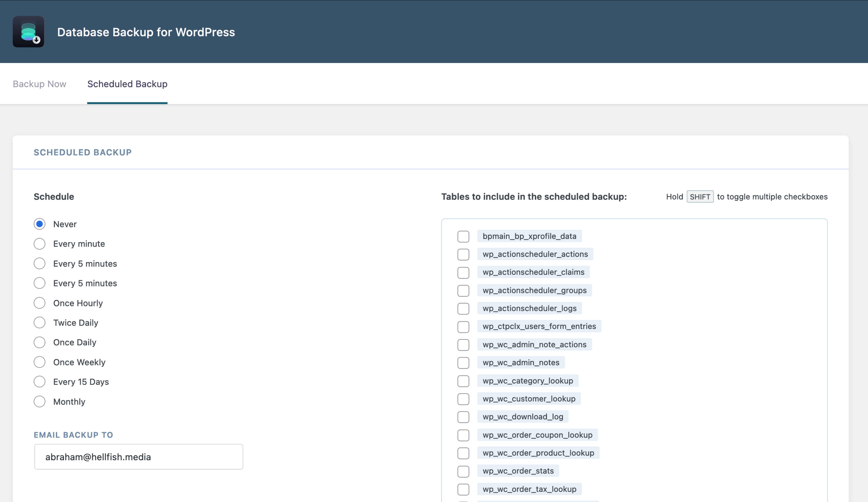Click the Twice Daily label text

[x=76, y=323]
